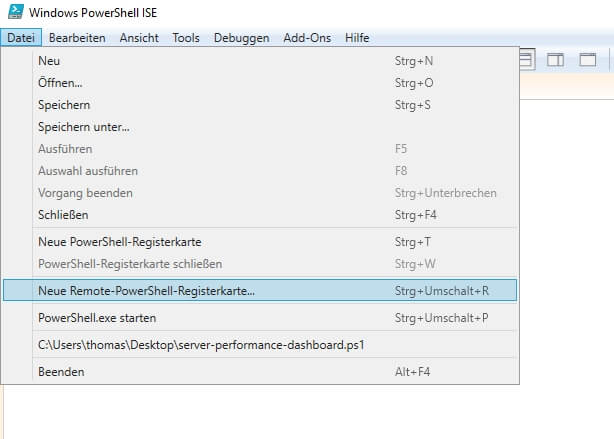This screenshot has width=614, height=439.
Task: Open the Add-Ons menu
Action: click(307, 38)
